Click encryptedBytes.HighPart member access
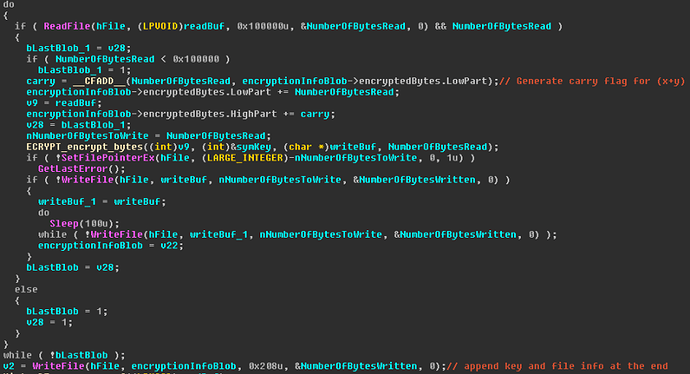The width and height of the screenshot is (690, 374). click(x=210, y=114)
